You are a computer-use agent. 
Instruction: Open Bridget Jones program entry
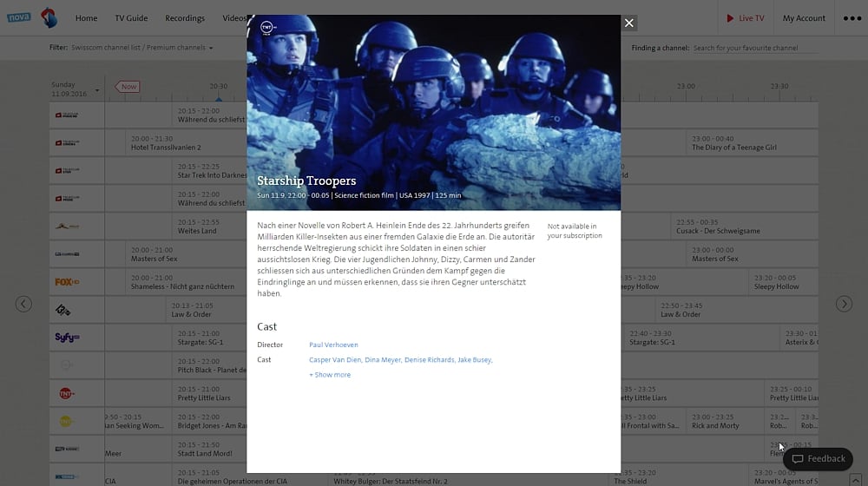click(209, 421)
